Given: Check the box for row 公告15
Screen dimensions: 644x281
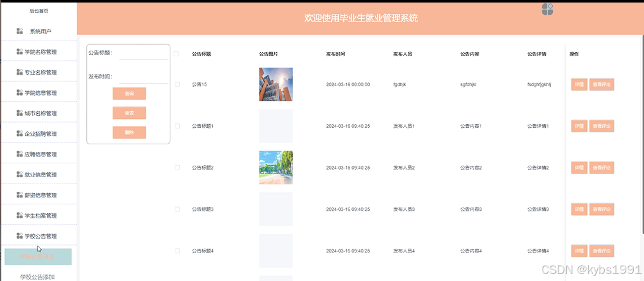Looking at the screenshot, I should (x=177, y=85).
